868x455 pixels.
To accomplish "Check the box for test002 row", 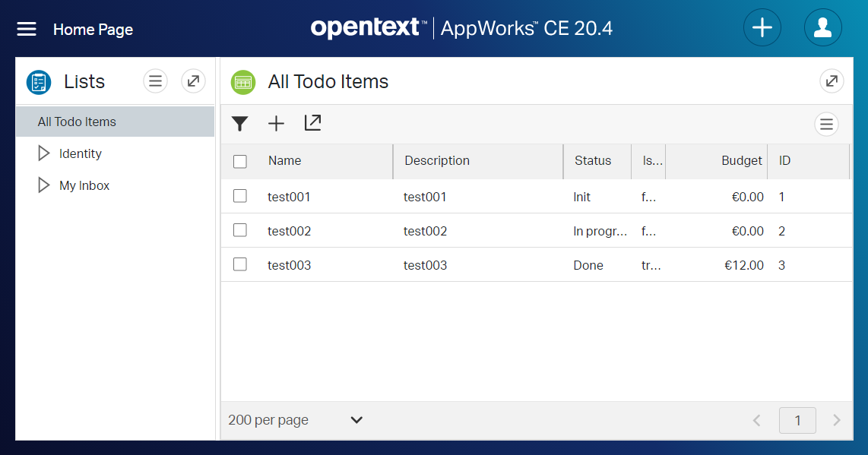I will (239, 230).
